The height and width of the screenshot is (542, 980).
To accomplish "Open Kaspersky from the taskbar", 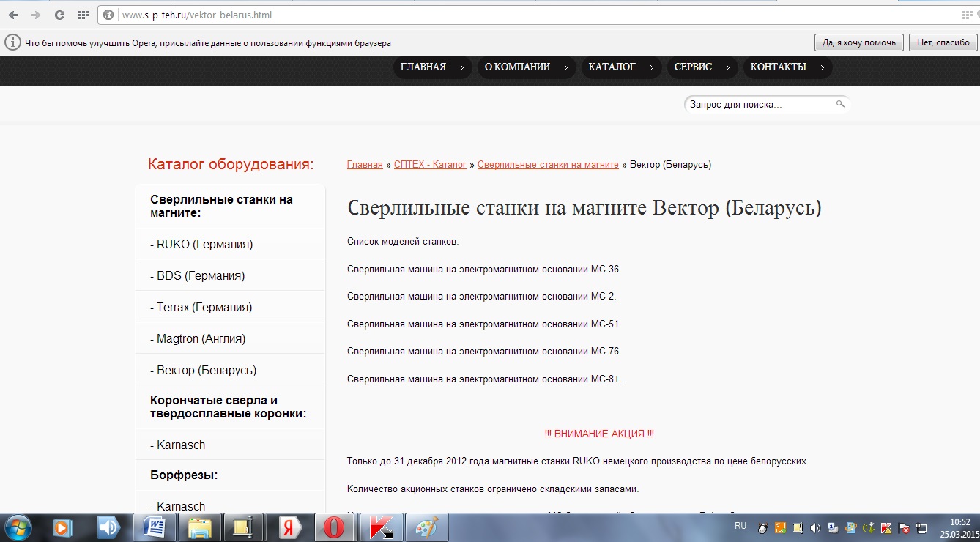I will pos(382,527).
